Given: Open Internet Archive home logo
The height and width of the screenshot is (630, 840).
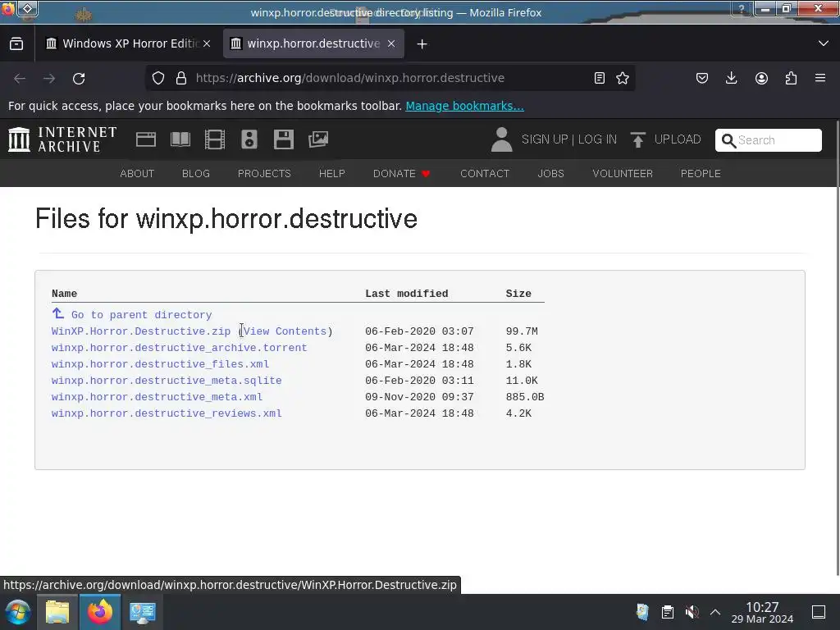Looking at the screenshot, I should (62, 139).
